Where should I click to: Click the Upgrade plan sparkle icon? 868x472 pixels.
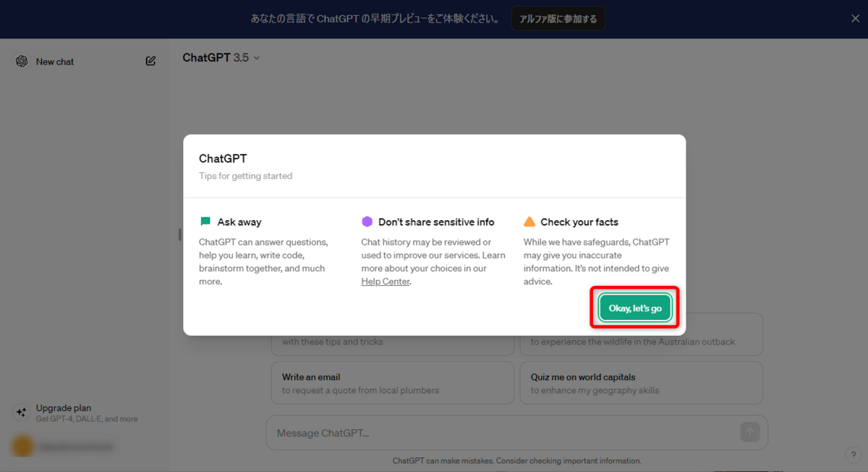pos(22,413)
